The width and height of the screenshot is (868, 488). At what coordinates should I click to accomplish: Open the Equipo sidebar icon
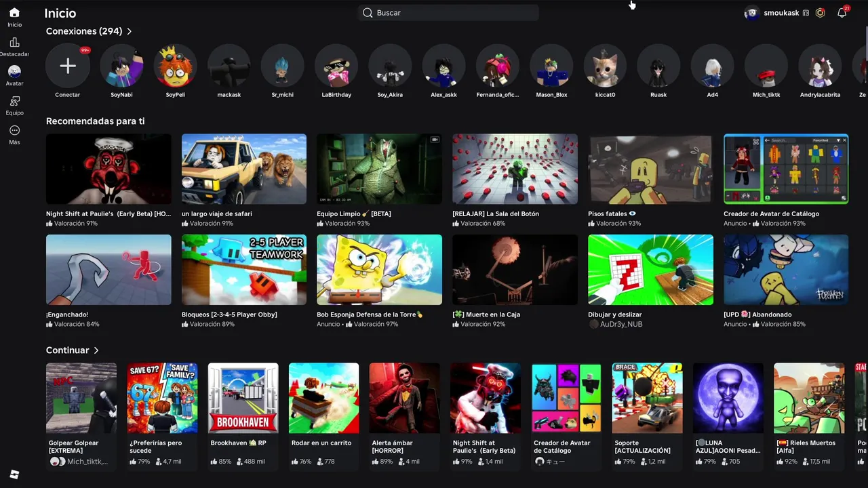coord(14,101)
